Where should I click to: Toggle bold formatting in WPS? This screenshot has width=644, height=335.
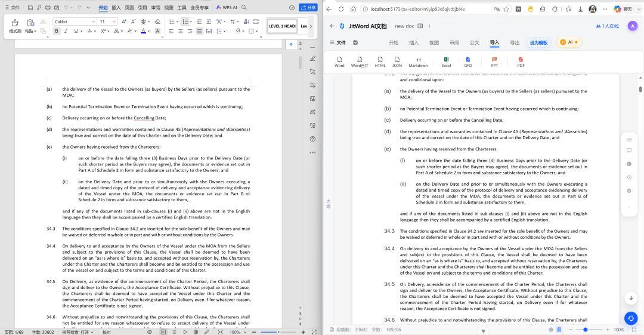pos(57,31)
